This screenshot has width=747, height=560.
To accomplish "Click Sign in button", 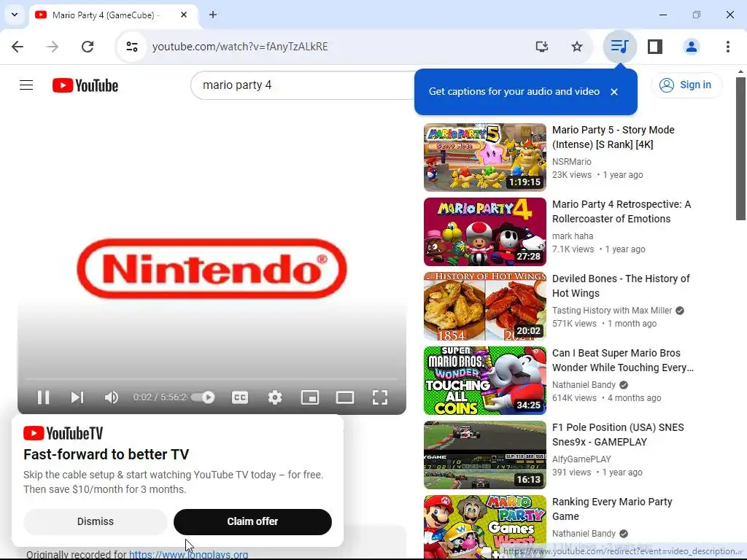I will (686, 85).
